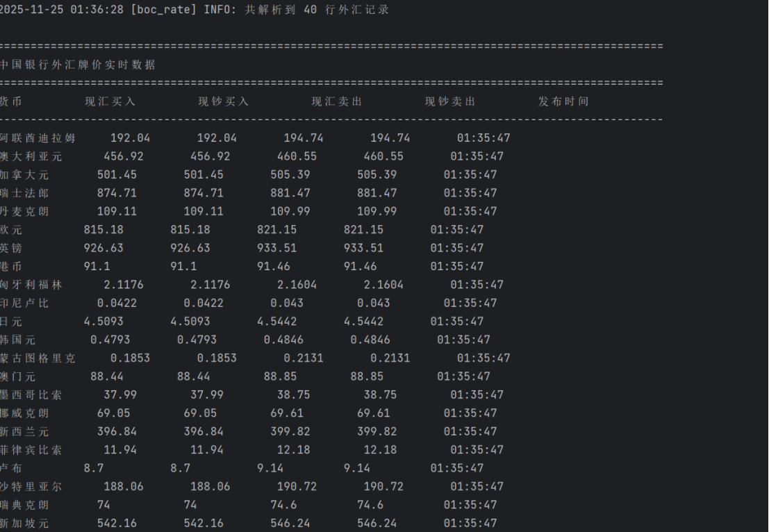Image resolution: width=769 pixels, height=532 pixels.
Task: Select the currency name 加拿大元
Action: pos(24,175)
